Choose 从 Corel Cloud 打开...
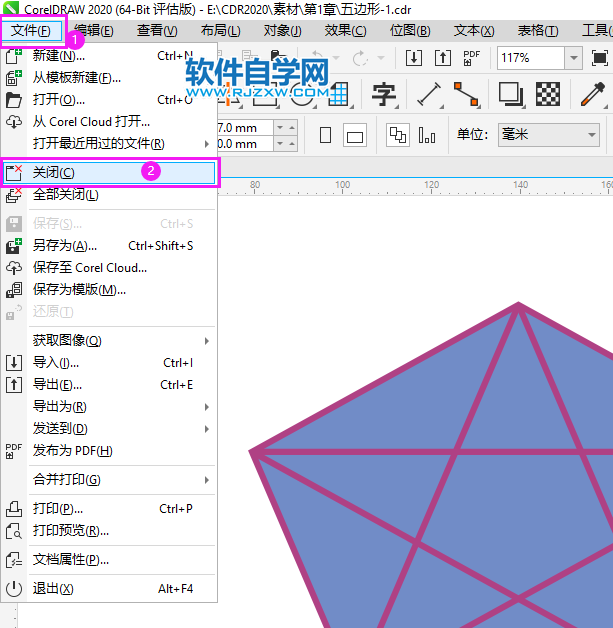 pyautogui.click(x=109, y=121)
